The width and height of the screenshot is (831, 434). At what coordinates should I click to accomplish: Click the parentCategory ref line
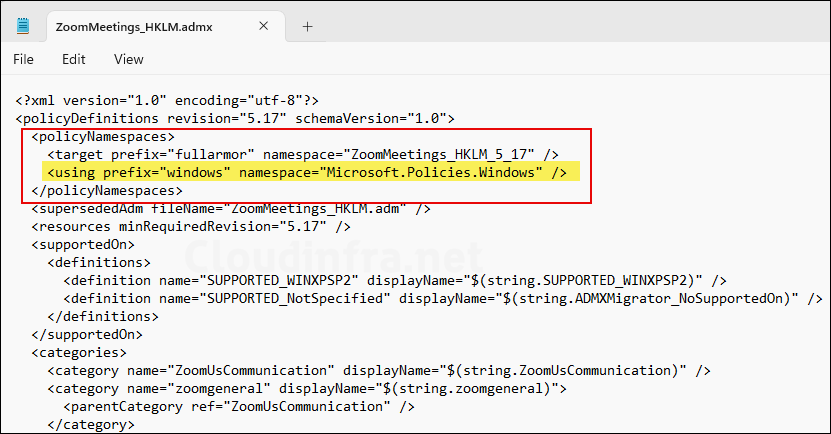[x=239, y=407]
